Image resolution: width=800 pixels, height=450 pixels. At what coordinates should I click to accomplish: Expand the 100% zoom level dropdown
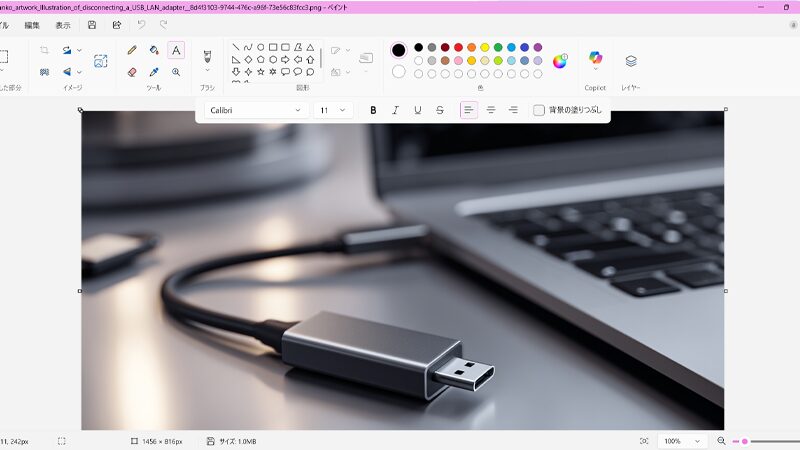pos(682,441)
